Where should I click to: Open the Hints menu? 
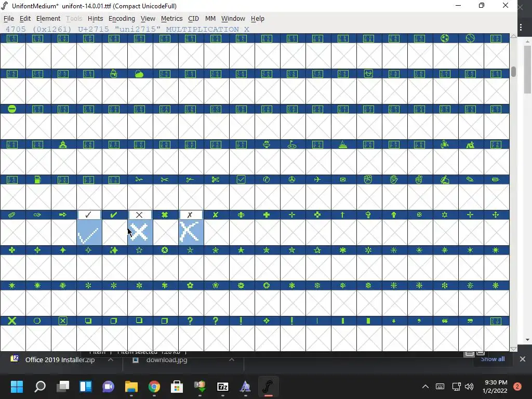click(x=96, y=18)
